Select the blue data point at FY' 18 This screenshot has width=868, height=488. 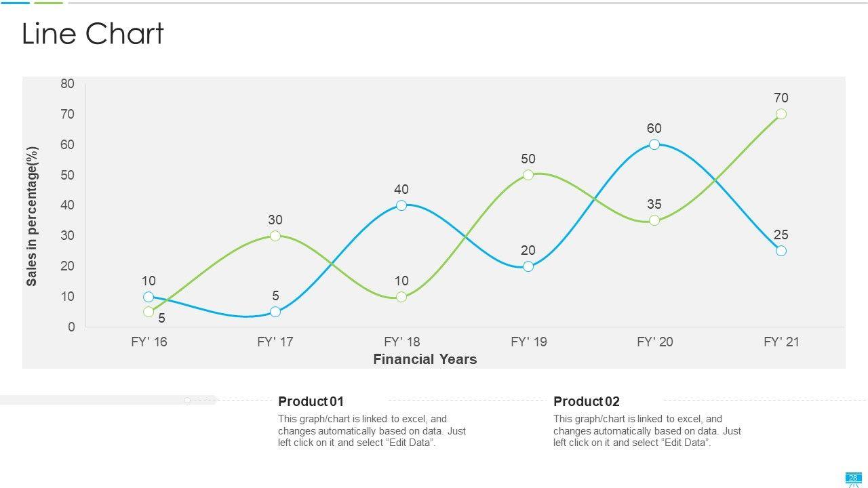[x=401, y=205]
